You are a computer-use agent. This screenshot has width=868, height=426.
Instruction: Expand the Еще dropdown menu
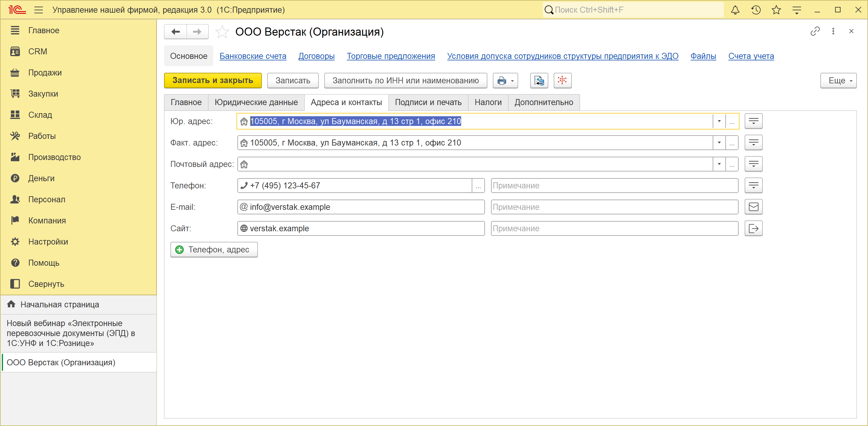(838, 81)
